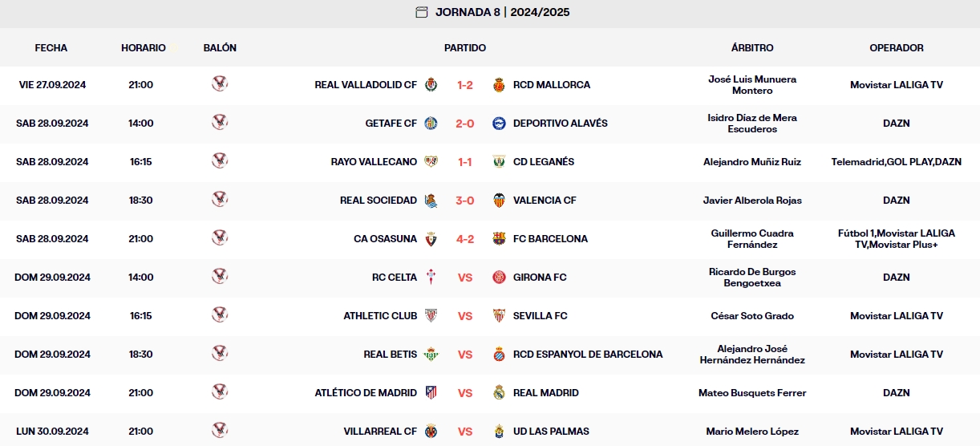Click the Real Sociedad team name

(379, 201)
